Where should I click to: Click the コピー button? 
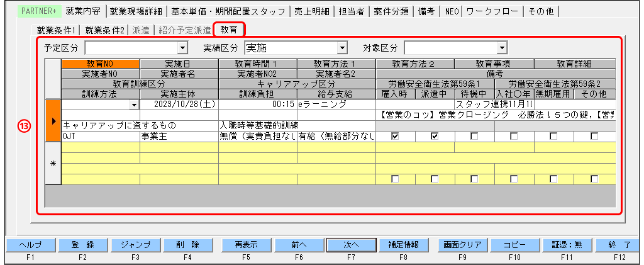click(514, 245)
